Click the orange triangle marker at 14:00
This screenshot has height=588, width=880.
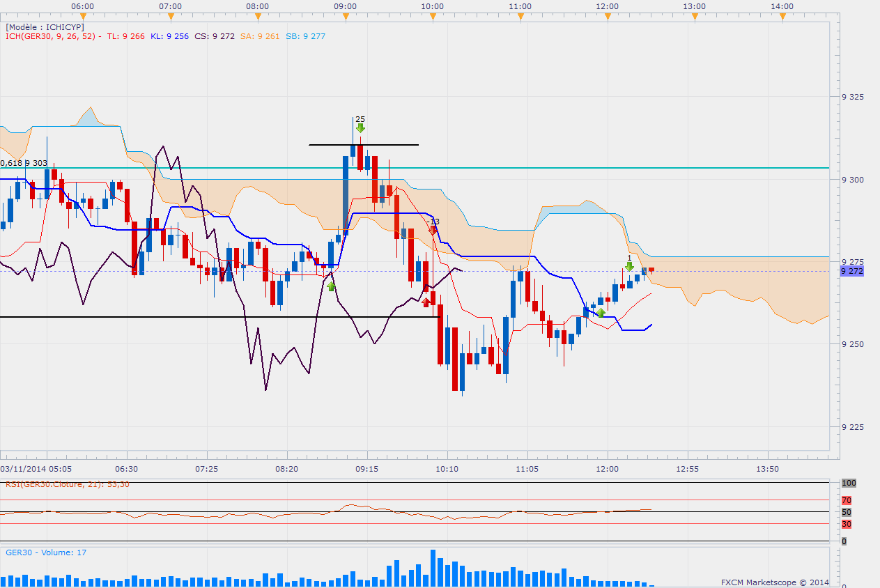coord(782,17)
